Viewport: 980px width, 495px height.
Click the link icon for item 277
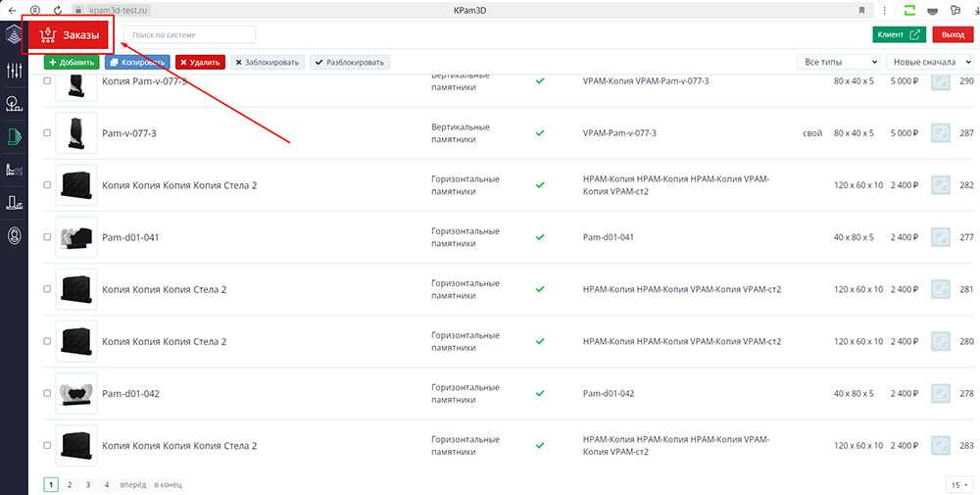940,237
